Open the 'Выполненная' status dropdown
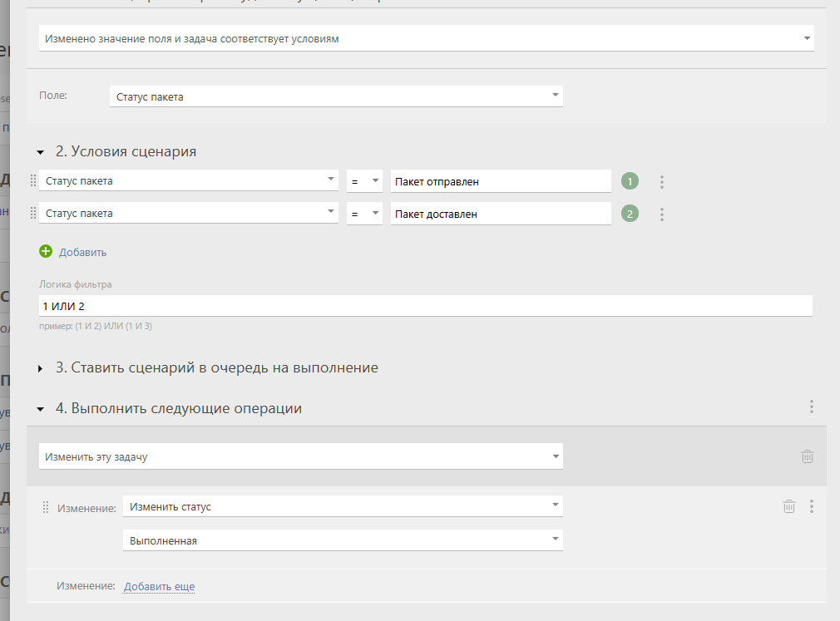Viewport: 840px width, 621px height. tap(342, 540)
